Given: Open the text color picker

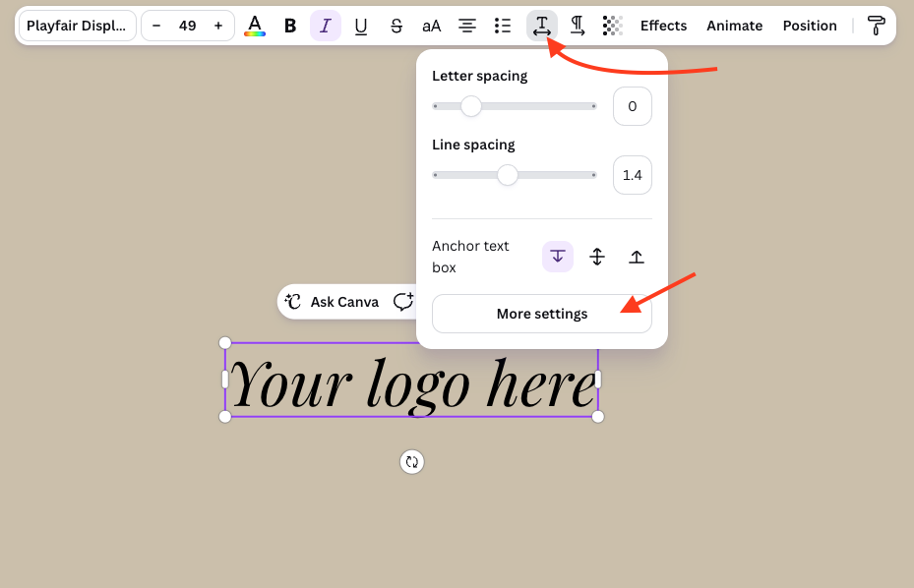Looking at the screenshot, I should pyautogui.click(x=255, y=26).
